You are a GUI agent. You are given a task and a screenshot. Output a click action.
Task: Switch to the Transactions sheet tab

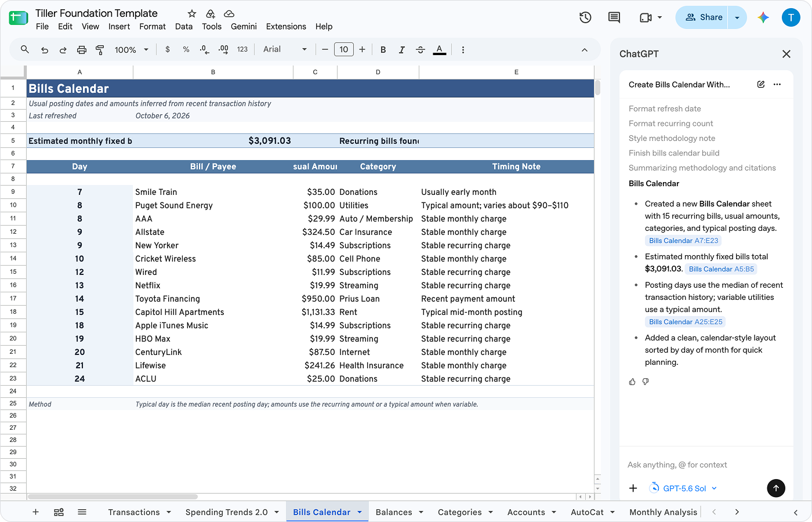pos(134,512)
